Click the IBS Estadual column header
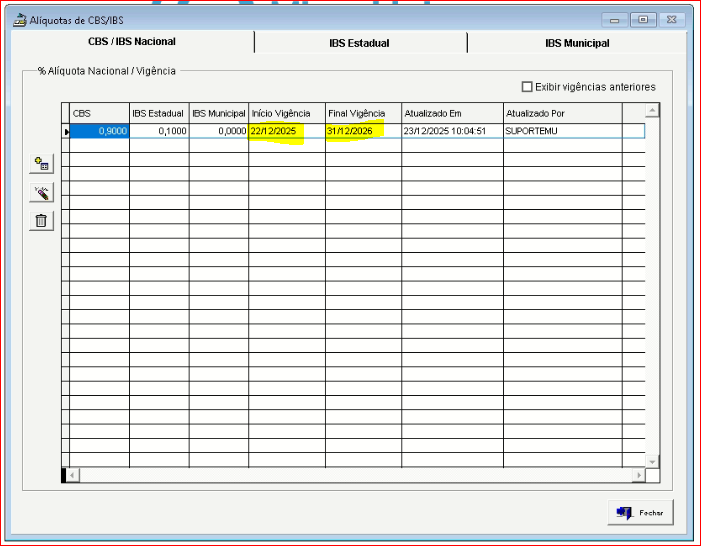Screen dimensions: 701x546 (158, 113)
